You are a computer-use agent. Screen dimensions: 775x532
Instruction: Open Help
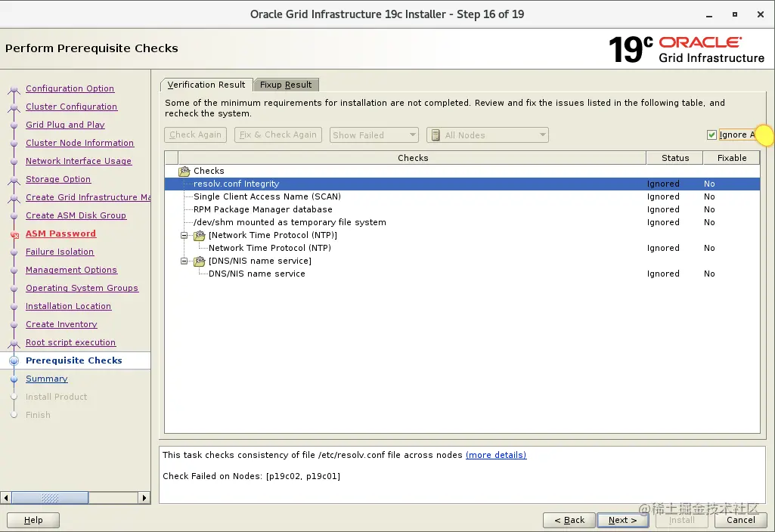click(33, 520)
